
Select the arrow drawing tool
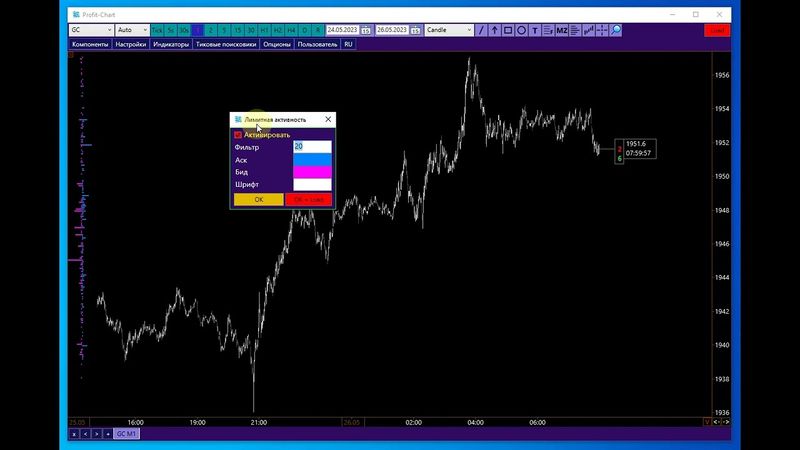tap(495, 30)
